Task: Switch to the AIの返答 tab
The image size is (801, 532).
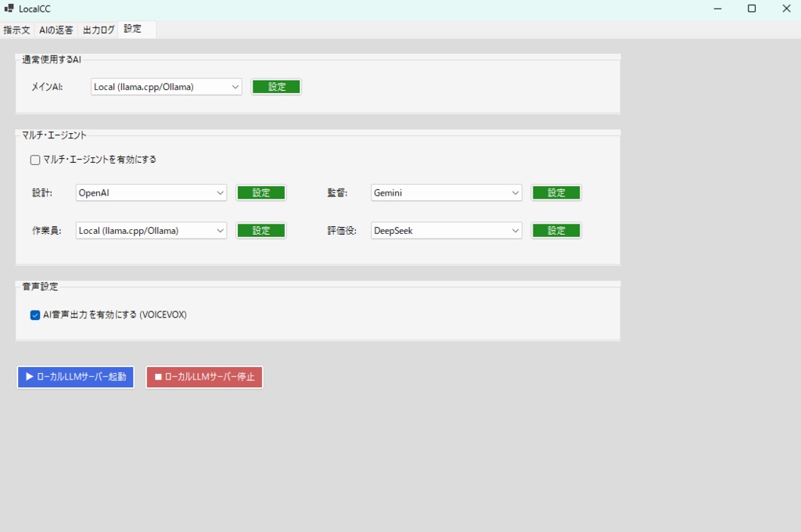Action: 56,29
